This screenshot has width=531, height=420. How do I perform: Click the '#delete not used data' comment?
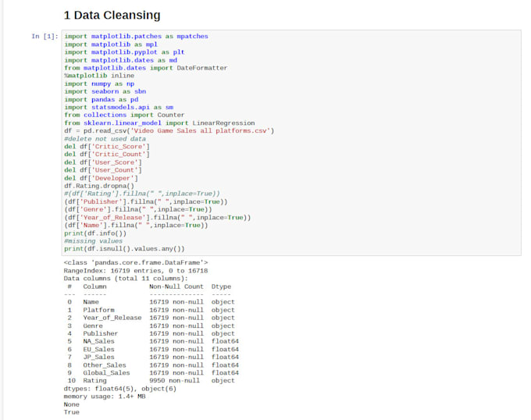105,139
